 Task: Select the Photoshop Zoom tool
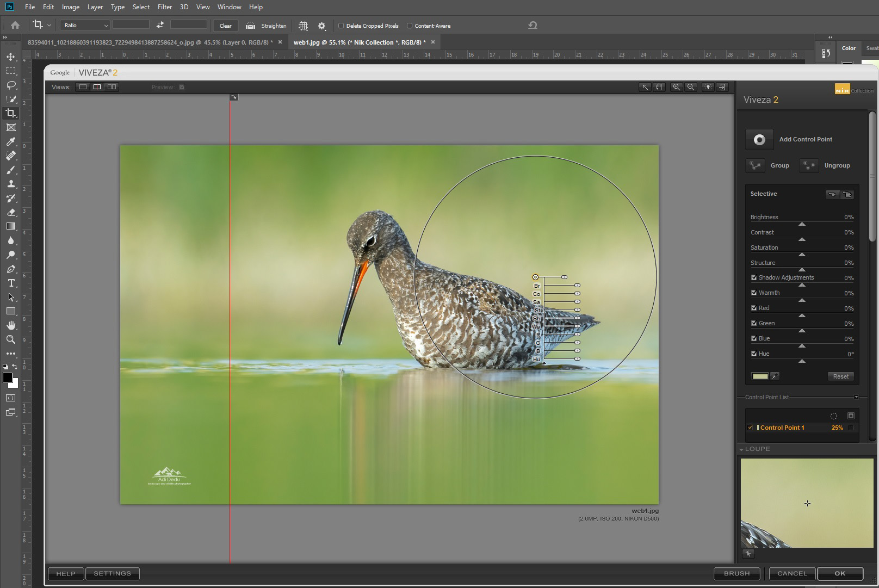(x=11, y=339)
